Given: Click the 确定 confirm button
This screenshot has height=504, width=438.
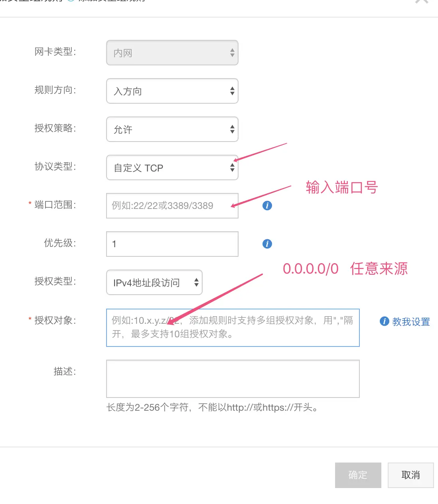Looking at the screenshot, I should (358, 475).
